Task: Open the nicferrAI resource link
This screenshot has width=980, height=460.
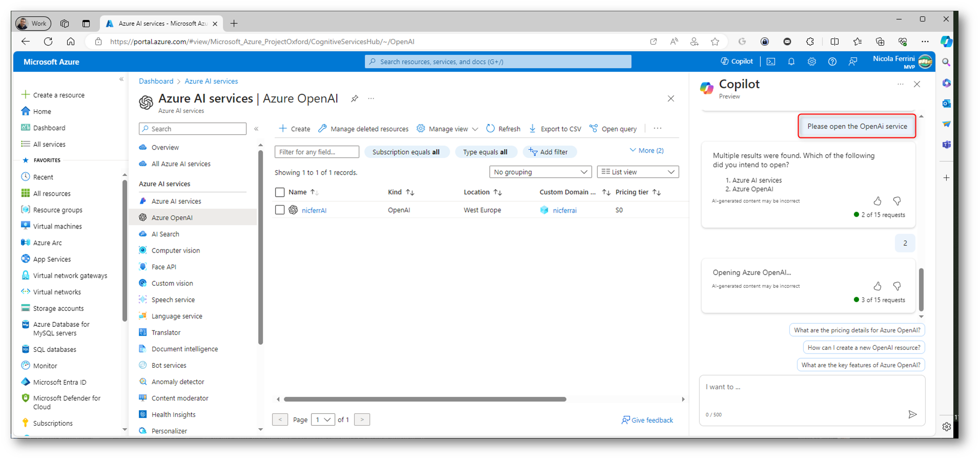Action: (314, 210)
